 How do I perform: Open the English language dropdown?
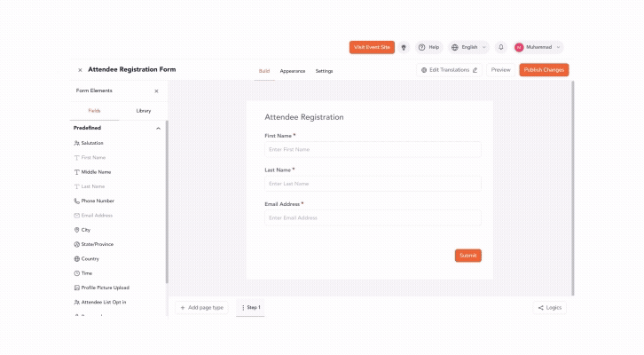click(468, 47)
